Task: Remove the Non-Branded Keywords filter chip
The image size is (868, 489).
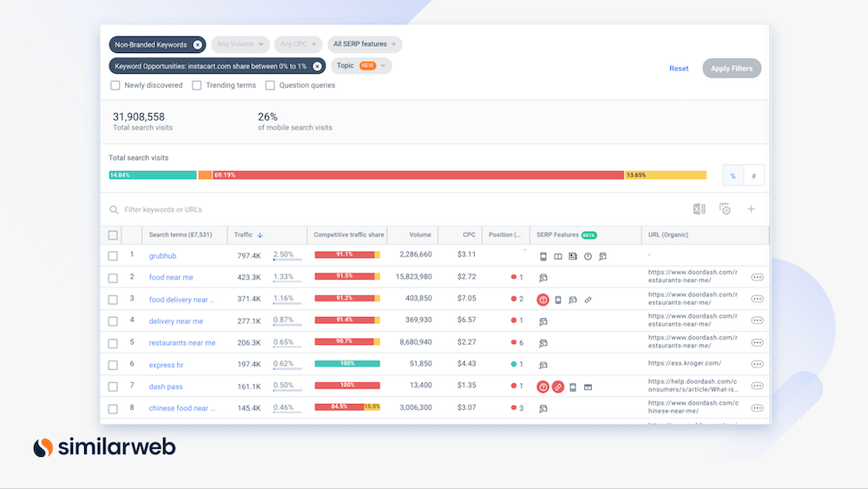Action: point(197,44)
